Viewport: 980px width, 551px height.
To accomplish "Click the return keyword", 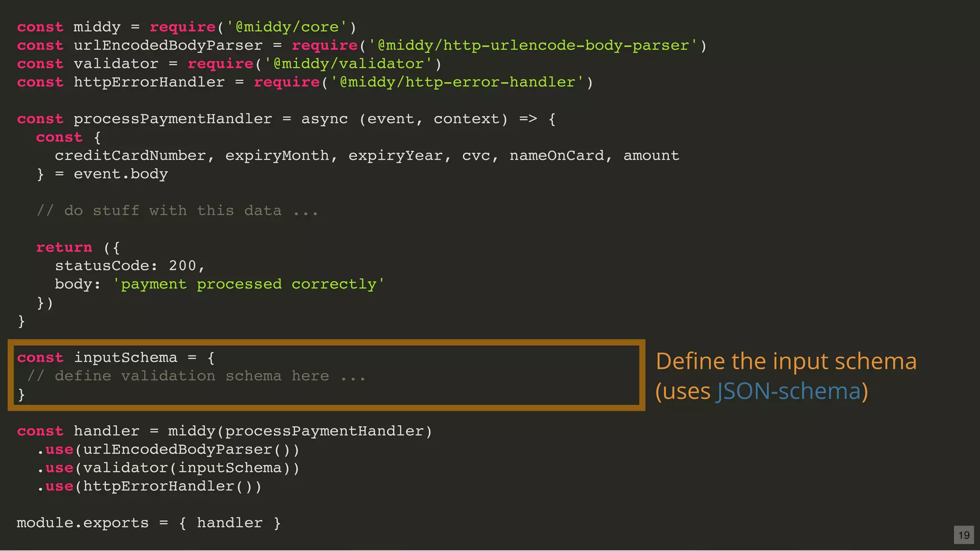I will coord(64,248).
